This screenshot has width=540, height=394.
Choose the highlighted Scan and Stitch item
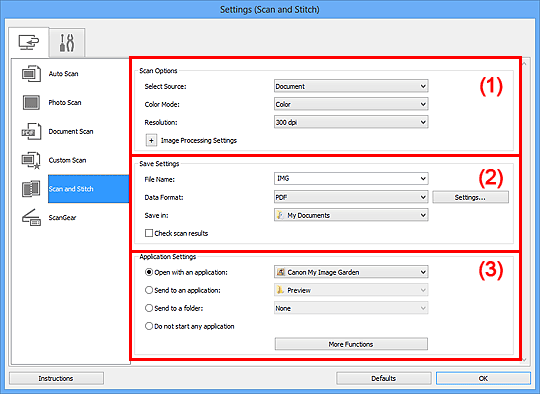coord(89,189)
